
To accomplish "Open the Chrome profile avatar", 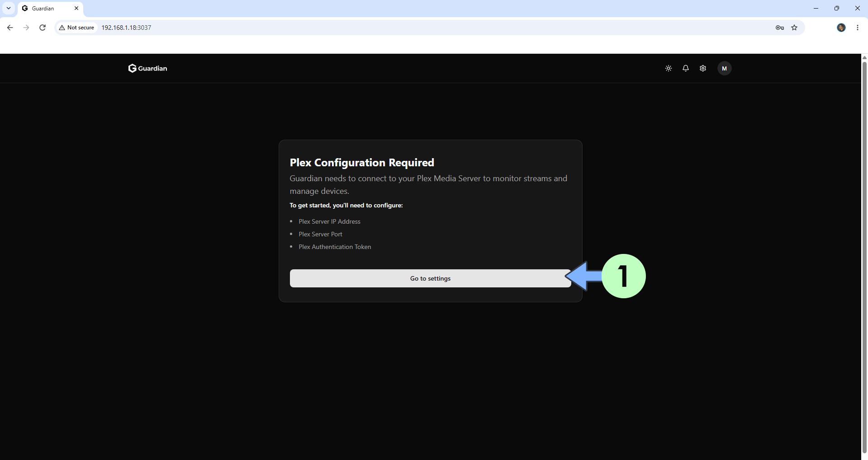I will pyautogui.click(x=841, y=28).
